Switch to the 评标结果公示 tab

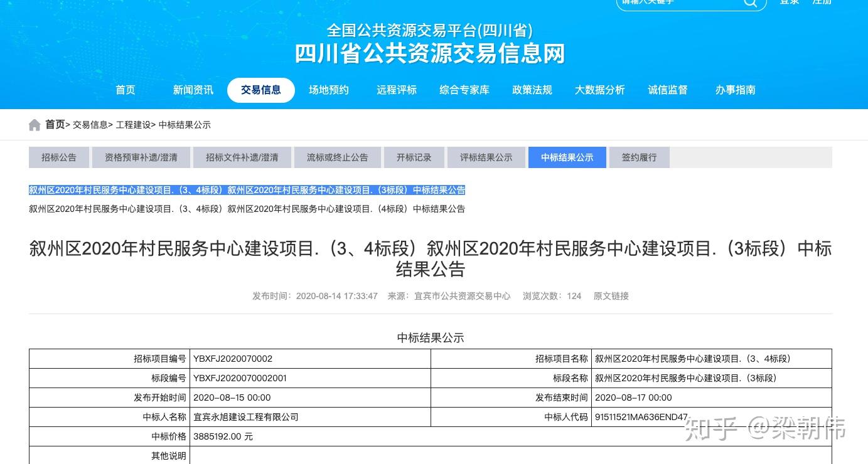pos(486,157)
